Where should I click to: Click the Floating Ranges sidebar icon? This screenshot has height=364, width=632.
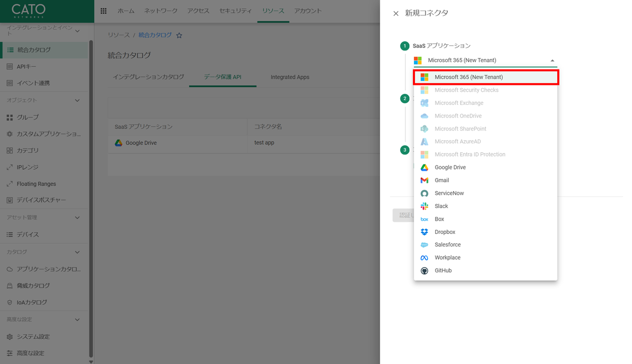tap(10, 184)
